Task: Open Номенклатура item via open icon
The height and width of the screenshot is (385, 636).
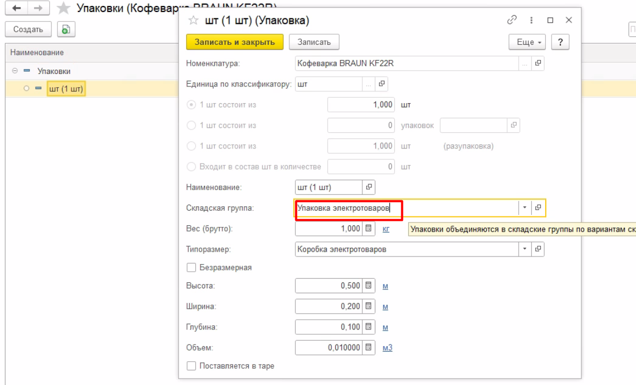Action: [x=538, y=63]
